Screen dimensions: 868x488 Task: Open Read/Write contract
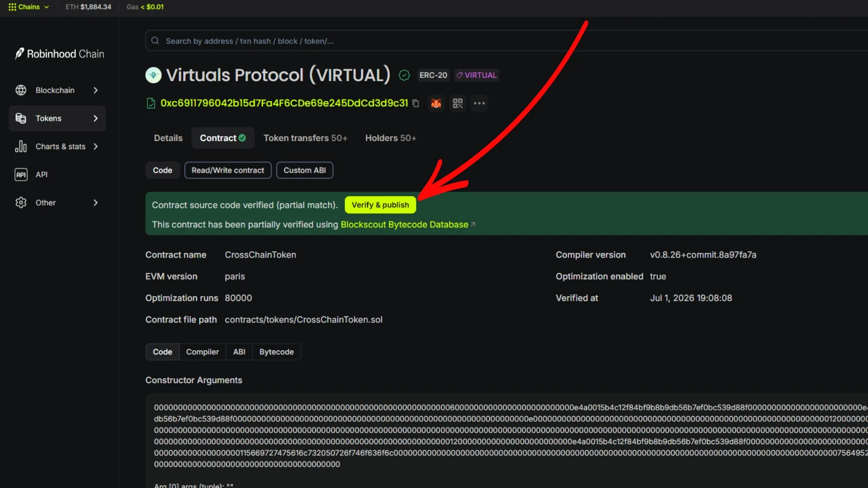point(228,170)
